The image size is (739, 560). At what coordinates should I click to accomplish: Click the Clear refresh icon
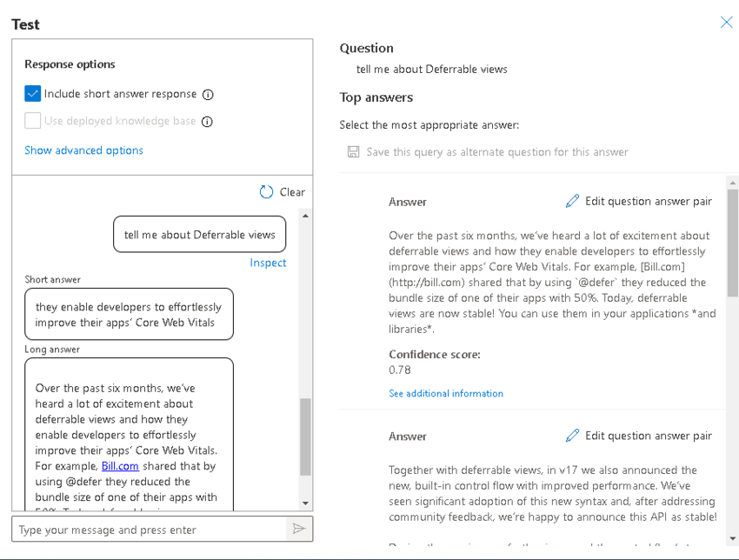pyautogui.click(x=267, y=192)
